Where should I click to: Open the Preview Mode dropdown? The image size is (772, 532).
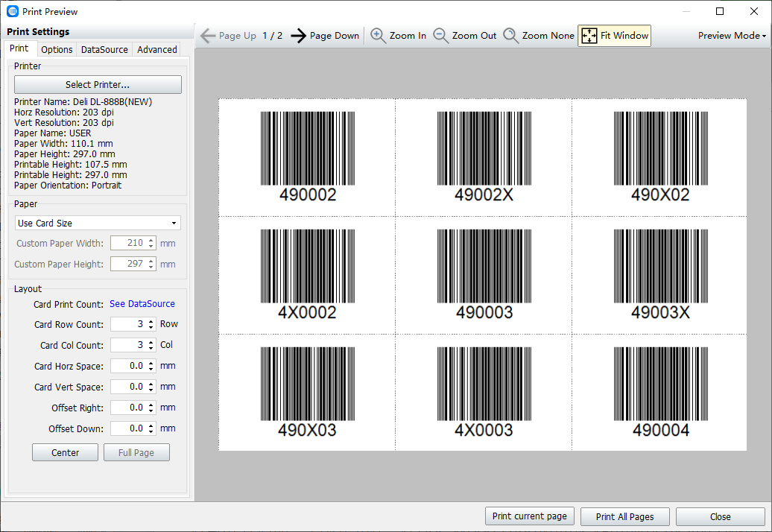coord(732,36)
